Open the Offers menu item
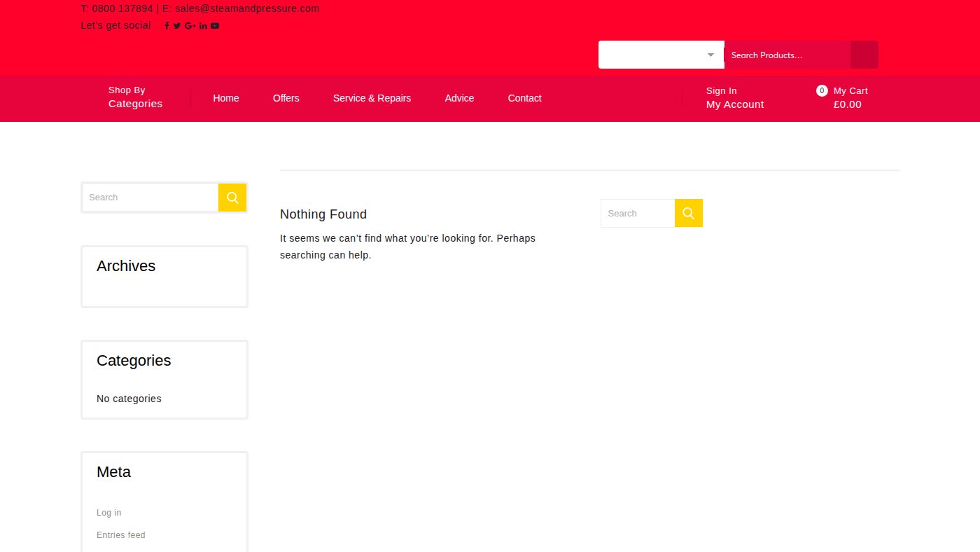This screenshot has height=552, width=980. (x=286, y=98)
